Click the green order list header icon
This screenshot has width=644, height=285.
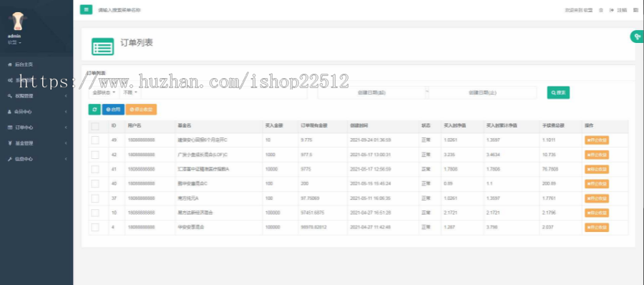point(102,47)
